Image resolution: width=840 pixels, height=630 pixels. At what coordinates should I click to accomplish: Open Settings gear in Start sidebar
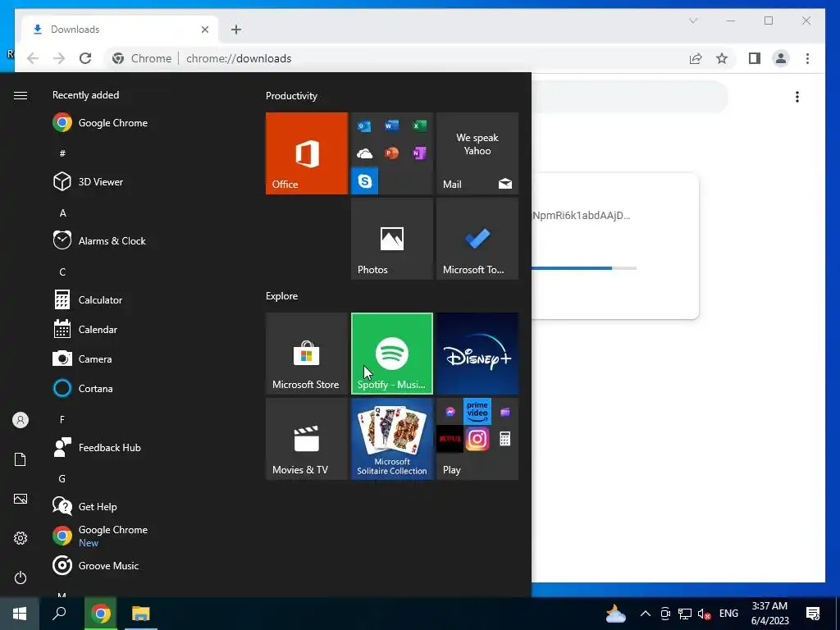click(x=21, y=538)
